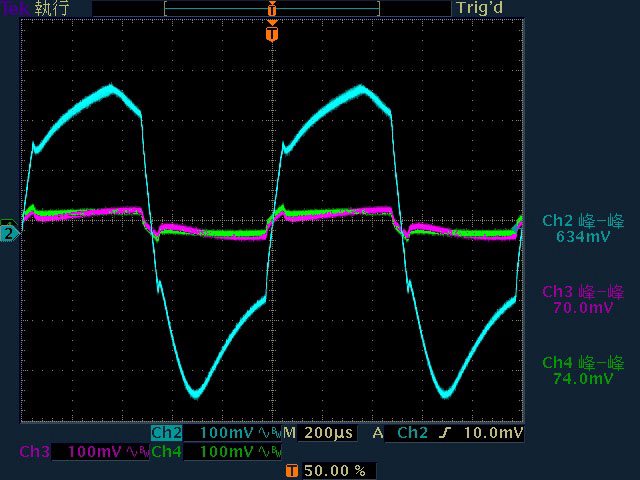Click the Ch2 bandwidth limit icon
Viewport: 640px width, 480px height.
point(269,433)
